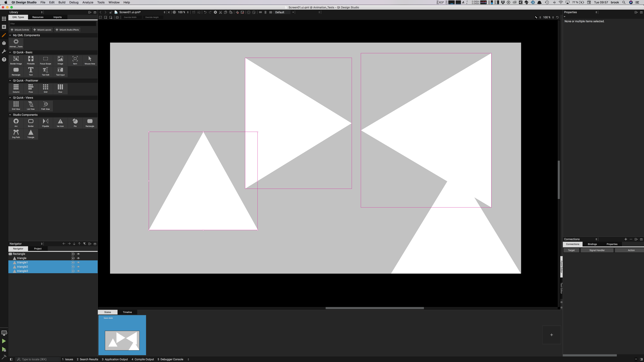Select the Triangle studio component
Screen dimensions: 644x362
coord(31,134)
